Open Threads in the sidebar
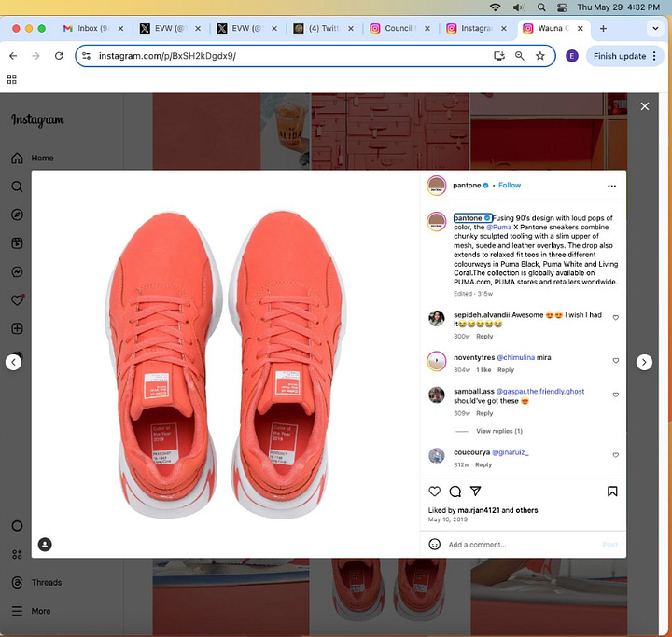 pos(36,583)
